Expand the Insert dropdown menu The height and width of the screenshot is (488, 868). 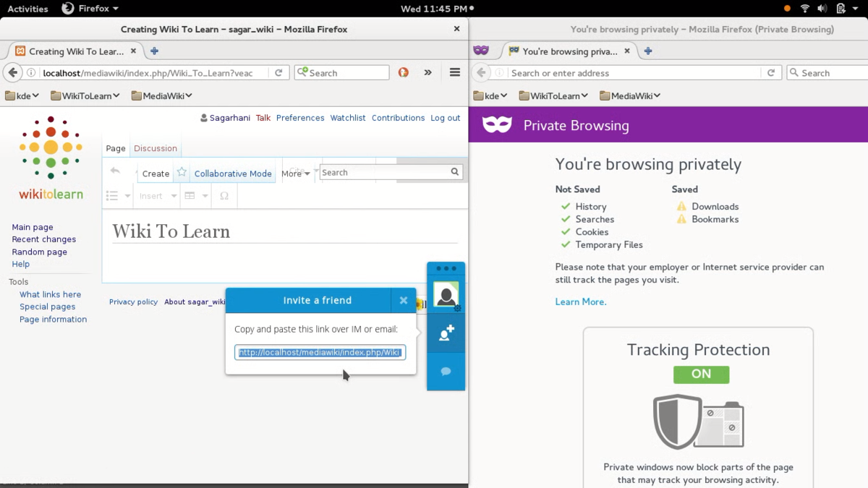tap(157, 196)
